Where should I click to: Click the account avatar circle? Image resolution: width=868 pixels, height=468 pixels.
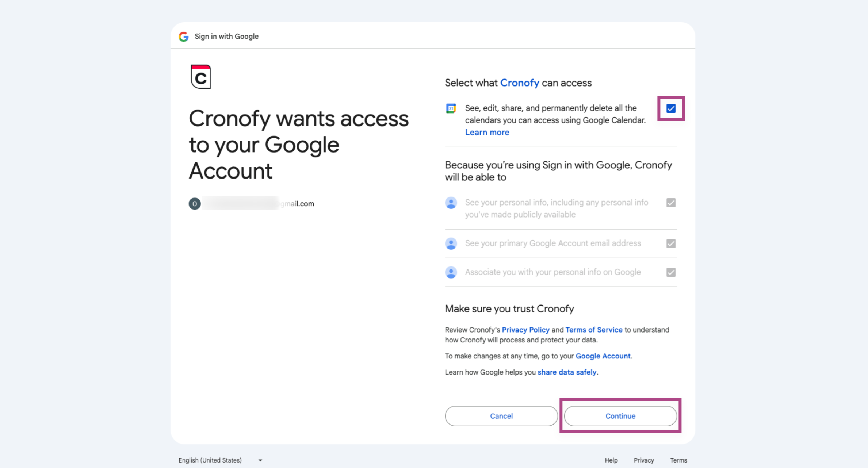click(x=195, y=204)
